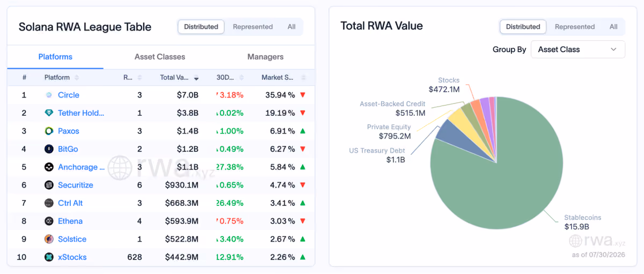This screenshot has width=644, height=274.
Task: Open the Group By Asset Class dropdown
Action: [x=577, y=49]
